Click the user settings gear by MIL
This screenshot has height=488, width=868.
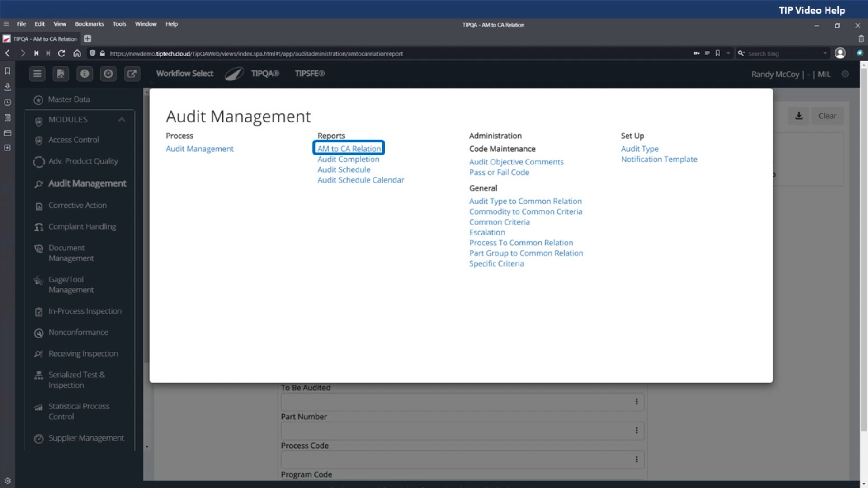[x=845, y=74]
